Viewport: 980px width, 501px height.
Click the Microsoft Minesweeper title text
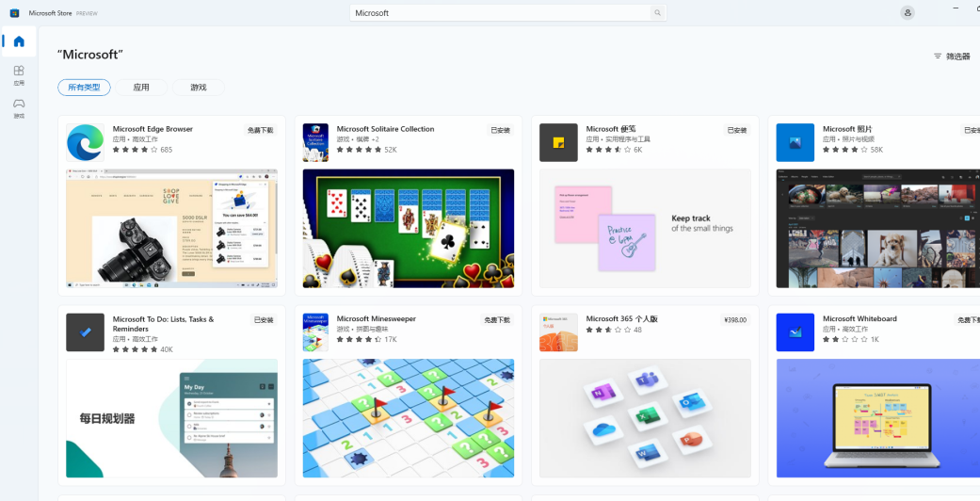coord(377,318)
